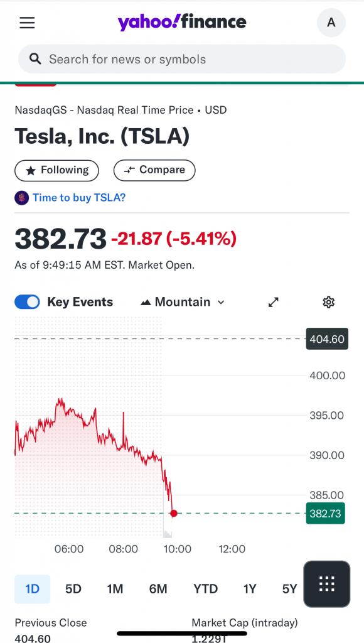The image size is (364, 643).
Task: Select the 5D range tab
Action: tap(73, 589)
